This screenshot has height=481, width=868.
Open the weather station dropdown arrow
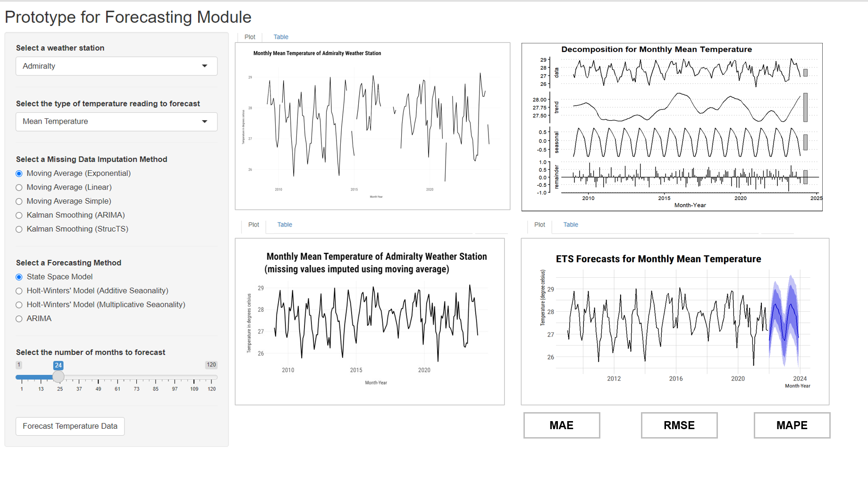coord(204,66)
